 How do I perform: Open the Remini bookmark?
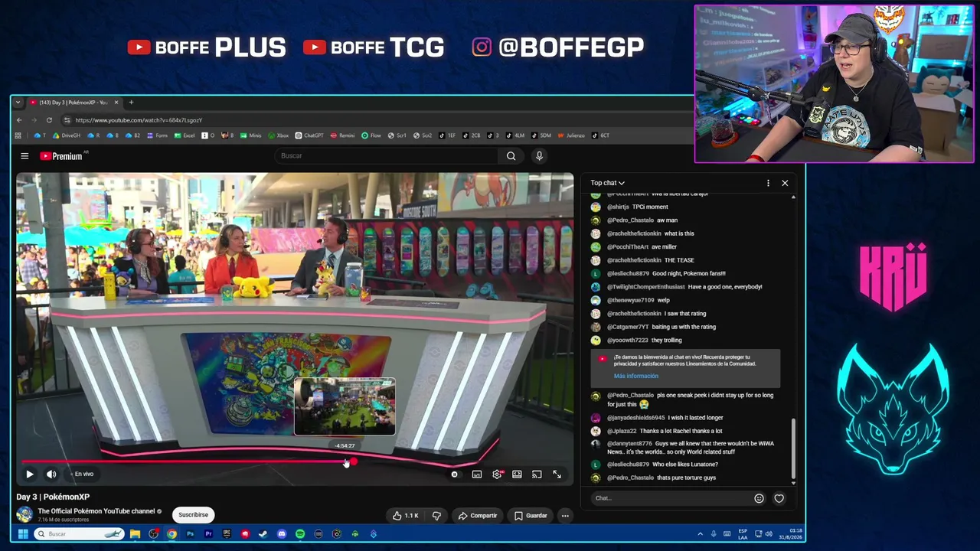tap(343, 135)
